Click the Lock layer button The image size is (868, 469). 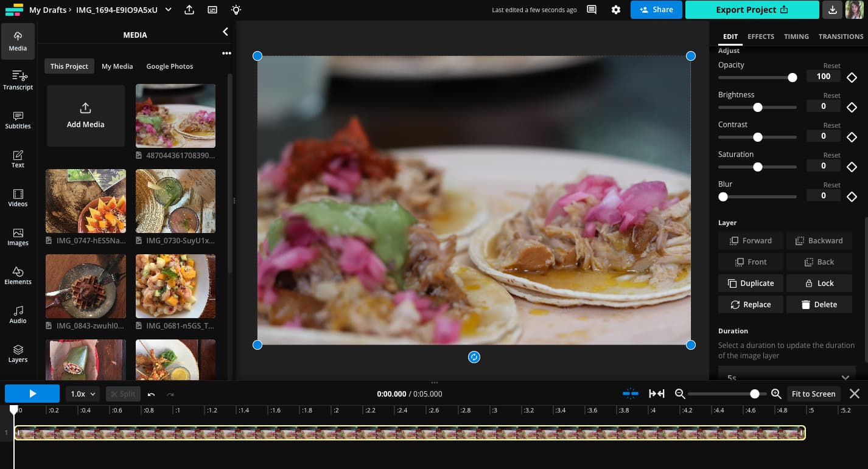click(x=819, y=283)
